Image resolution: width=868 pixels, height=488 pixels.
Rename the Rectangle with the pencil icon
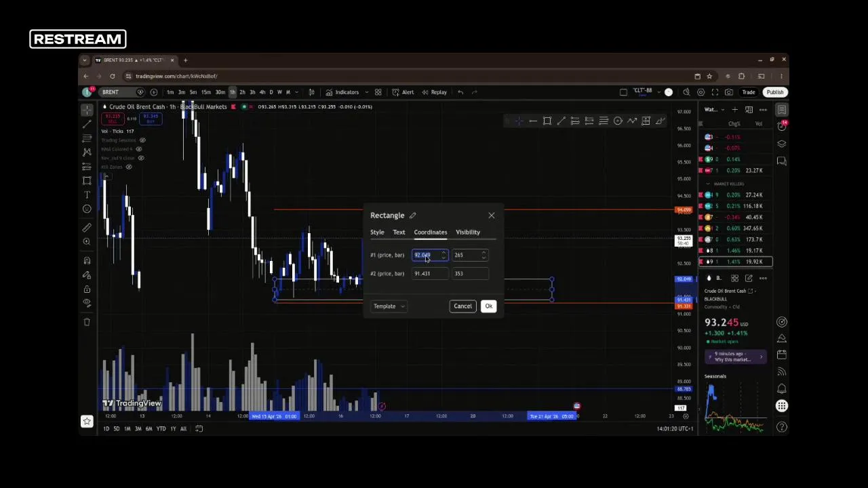pos(412,216)
